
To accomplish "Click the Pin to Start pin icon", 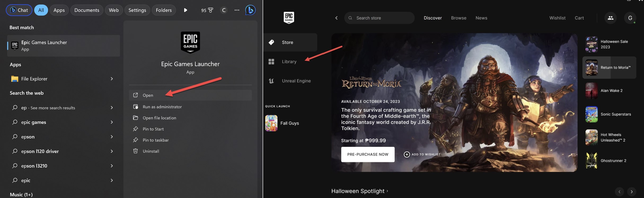I will (x=135, y=129).
